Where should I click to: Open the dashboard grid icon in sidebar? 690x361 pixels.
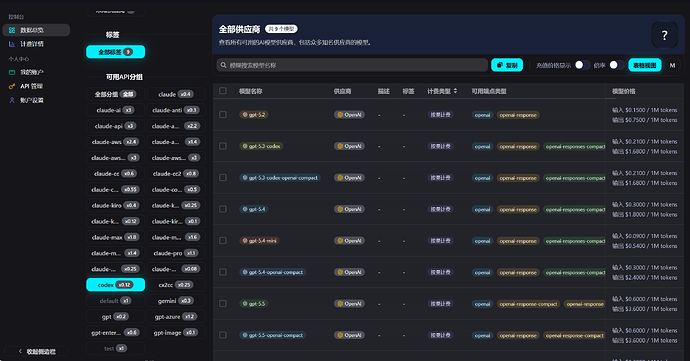pyautogui.click(x=12, y=30)
